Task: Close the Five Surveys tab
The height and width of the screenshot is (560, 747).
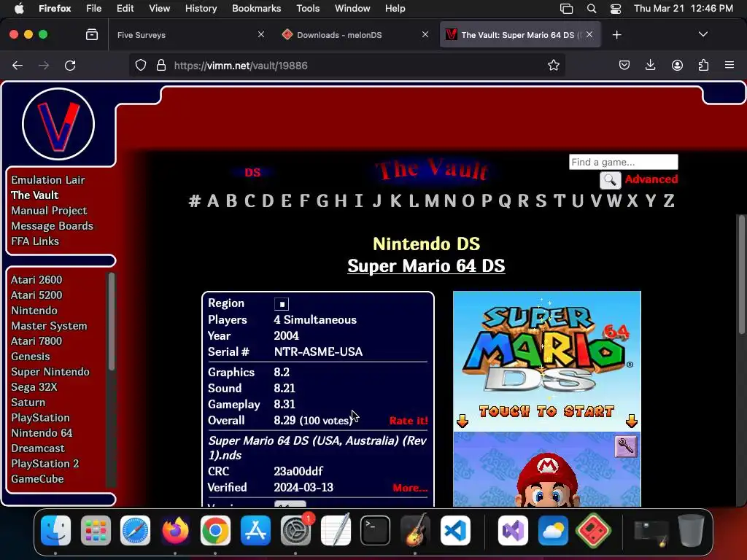Action: pyautogui.click(x=260, y=35)
